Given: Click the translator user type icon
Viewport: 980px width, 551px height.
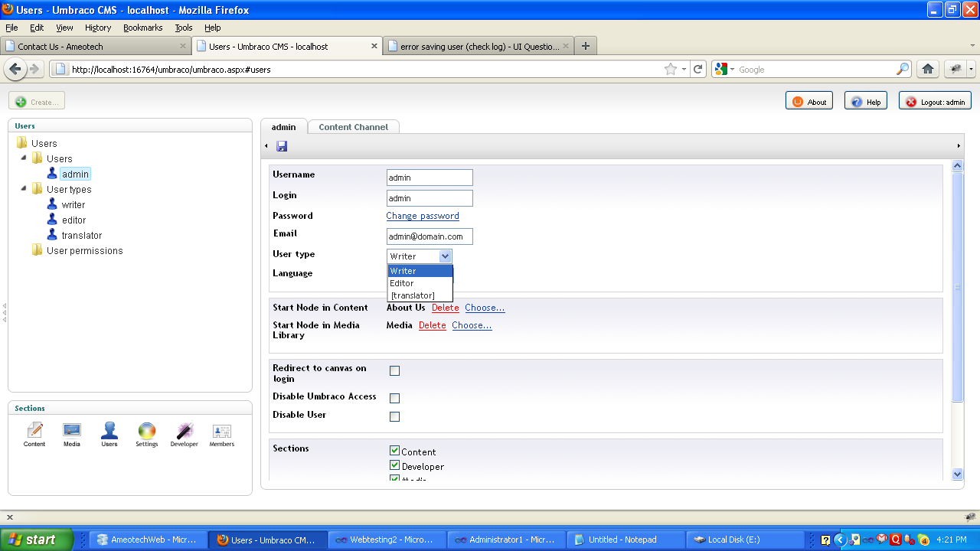Looking at the screenshot, I should (52, 235).
